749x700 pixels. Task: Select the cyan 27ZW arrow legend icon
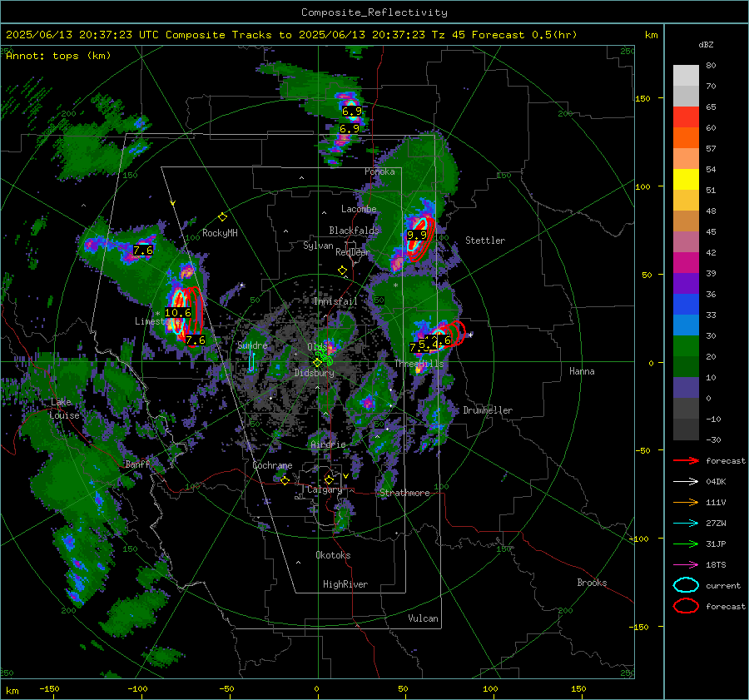tap(686, 524)
